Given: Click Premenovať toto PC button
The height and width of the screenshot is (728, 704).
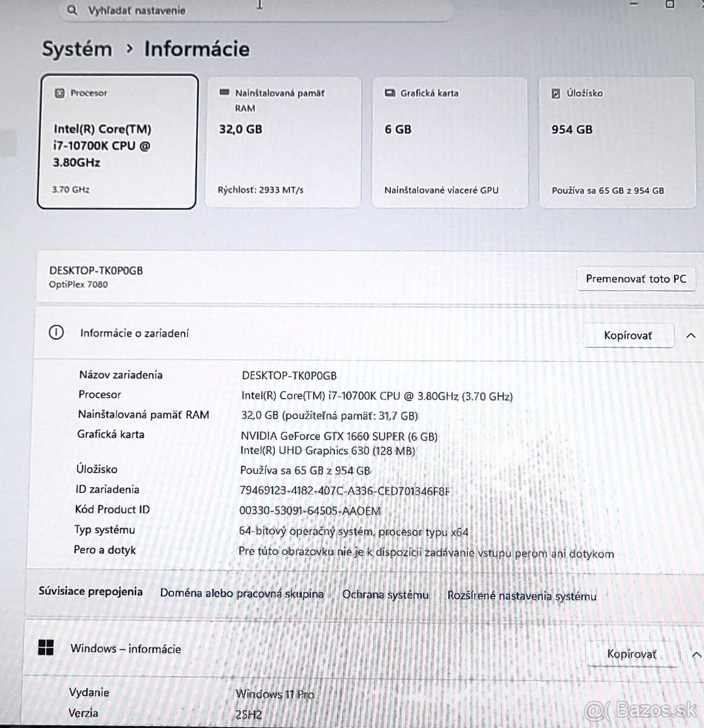Looking at the screenshot, I should (x=636, y=279).
